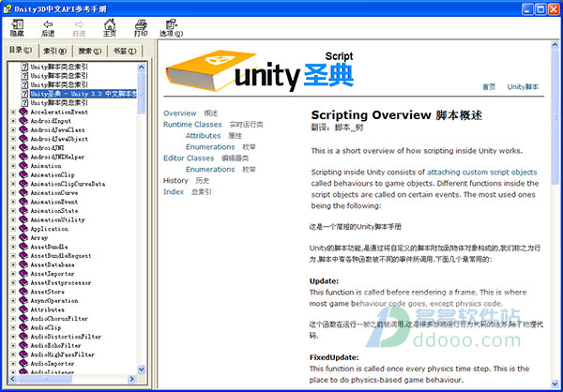Click the tree panel scroll-down arrow

[142, 369]
